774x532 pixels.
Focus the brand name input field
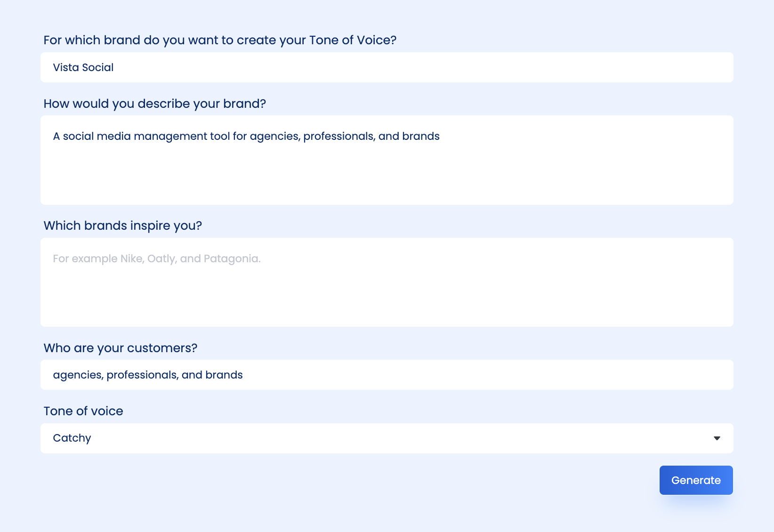[386, 67]
